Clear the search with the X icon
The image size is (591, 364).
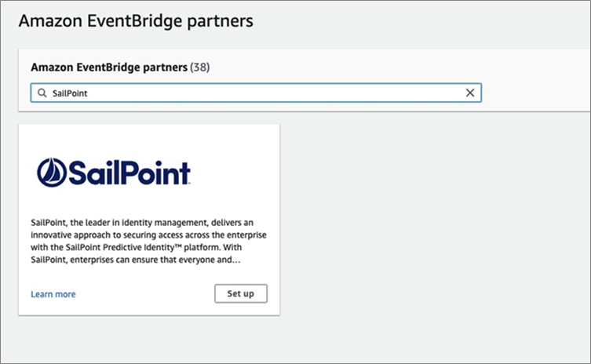coord(469,93)
